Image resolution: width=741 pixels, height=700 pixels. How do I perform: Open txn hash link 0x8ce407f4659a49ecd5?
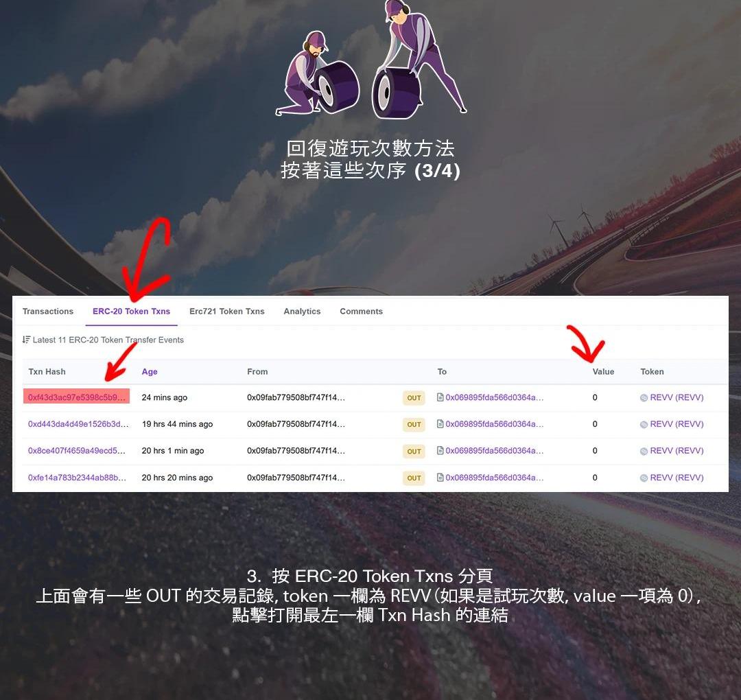pos(77,450)
